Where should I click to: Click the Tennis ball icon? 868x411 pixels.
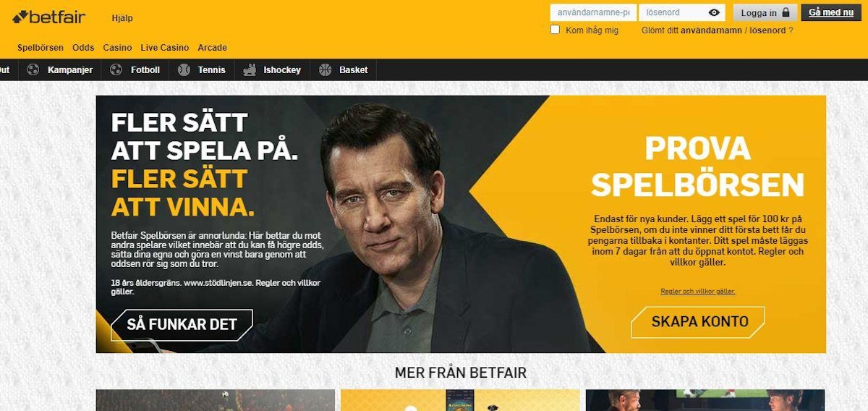tap(184, 69)
